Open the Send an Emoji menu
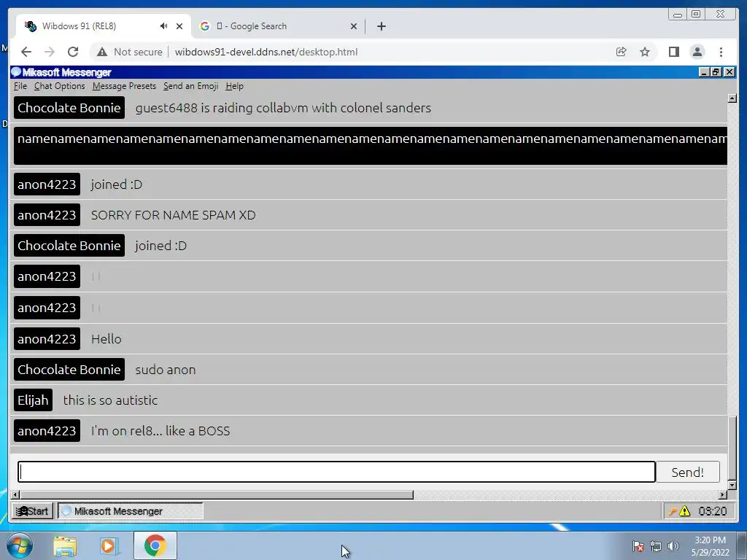 (x=190, y=86)
